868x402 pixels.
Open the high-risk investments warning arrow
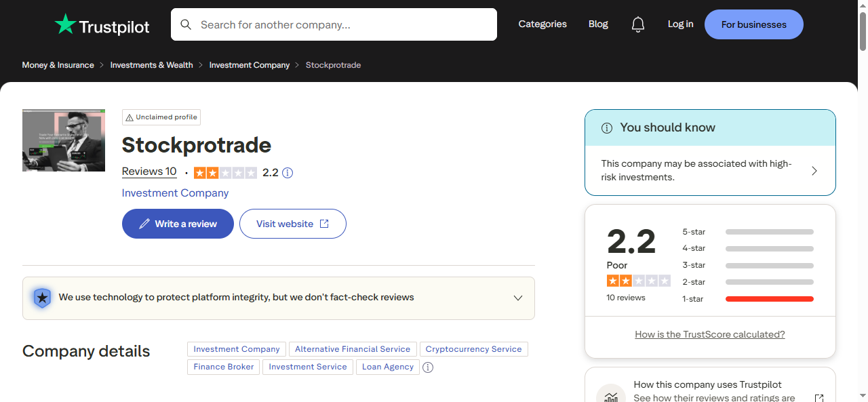pyautogui.click(x=814, y=171)
